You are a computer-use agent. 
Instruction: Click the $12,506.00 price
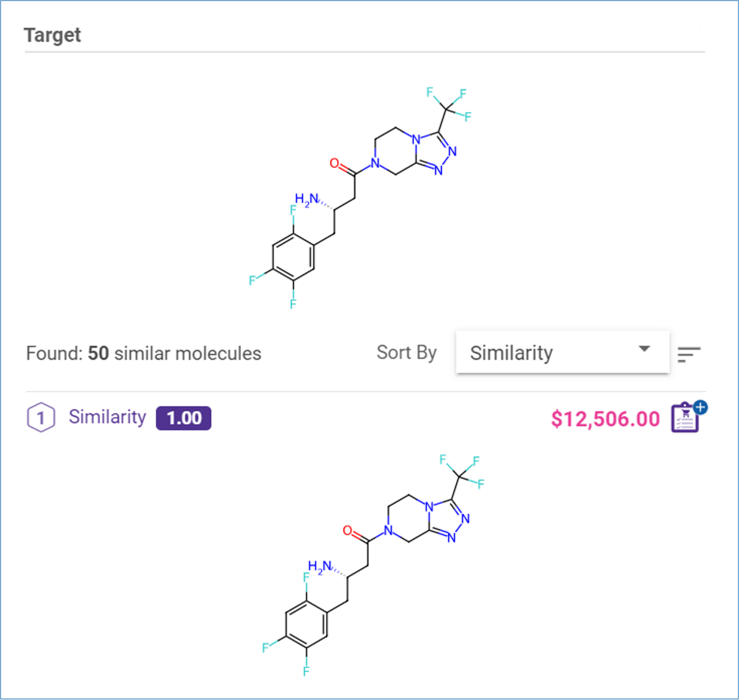(605, 419)
